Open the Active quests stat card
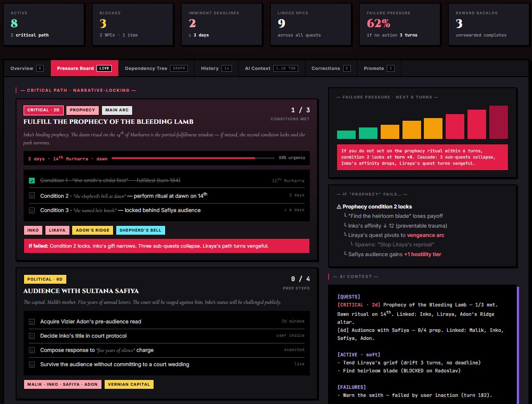Viewport: 532px width, 404px height. coord(44,24)
